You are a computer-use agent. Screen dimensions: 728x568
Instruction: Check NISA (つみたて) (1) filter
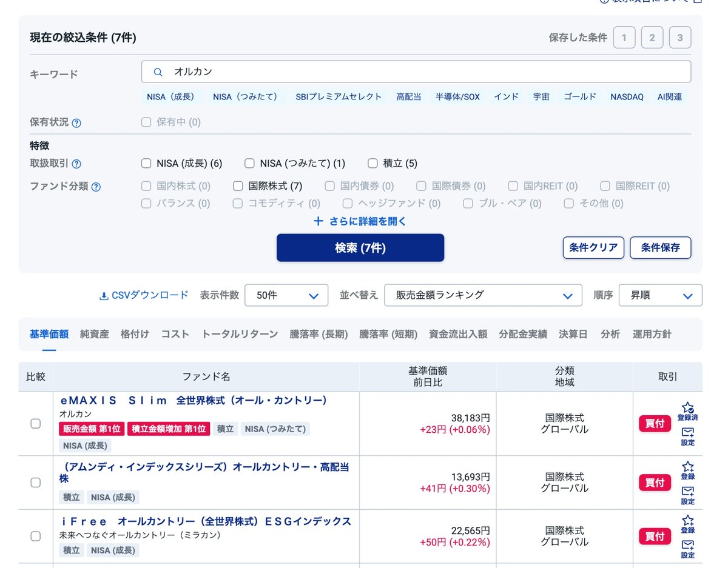pos(249,163)
